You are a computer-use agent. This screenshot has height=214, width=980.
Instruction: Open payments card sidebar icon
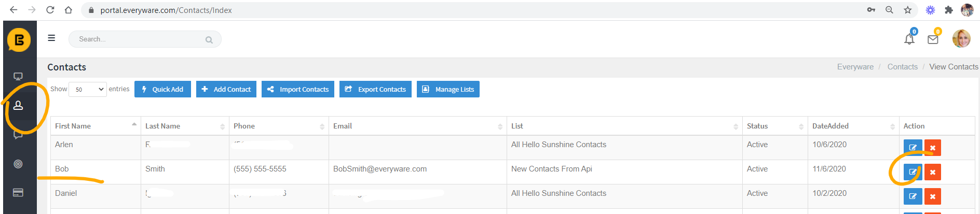click(18, 193)
